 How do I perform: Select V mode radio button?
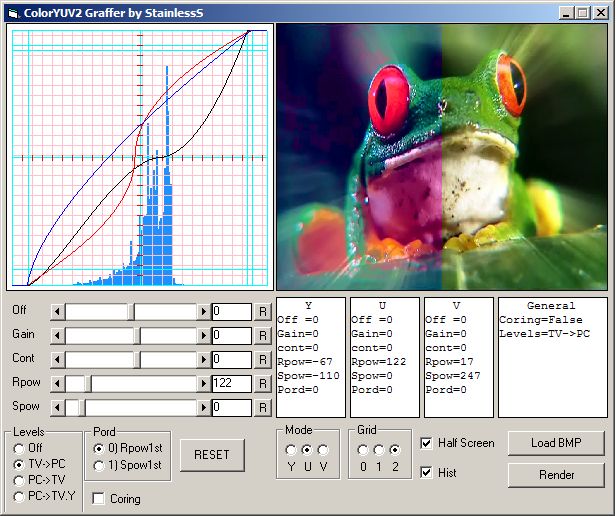tap(323, 450)
